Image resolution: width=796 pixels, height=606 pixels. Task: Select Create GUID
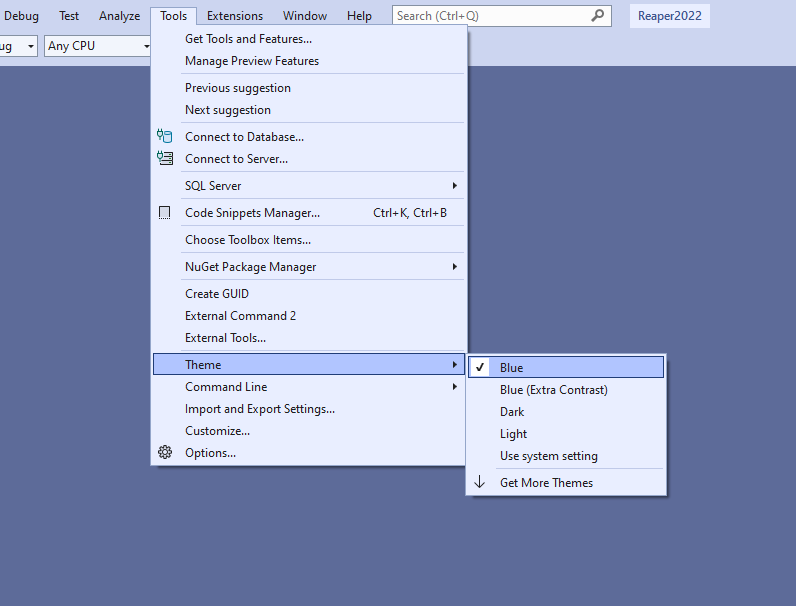[309, 294]
